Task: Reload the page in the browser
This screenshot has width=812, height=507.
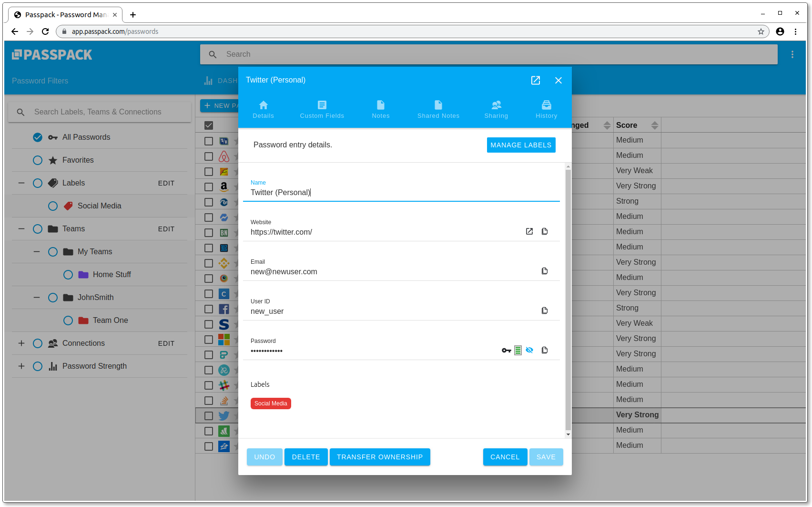Action: pos(45,31)
